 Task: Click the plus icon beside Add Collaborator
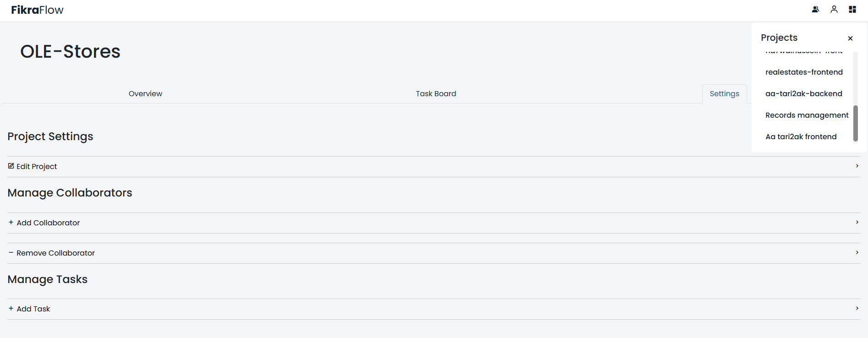coord(11,222)
